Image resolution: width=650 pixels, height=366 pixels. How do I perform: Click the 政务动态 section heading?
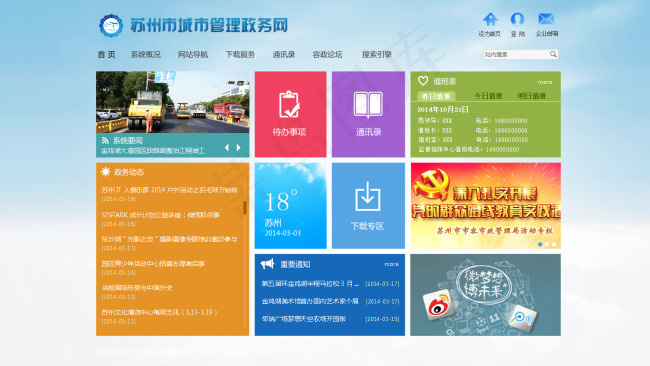point(129,172)
